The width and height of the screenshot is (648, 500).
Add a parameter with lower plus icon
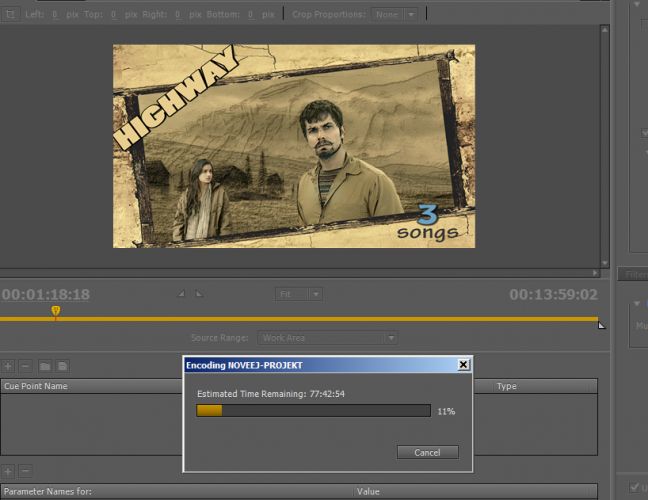coord(8,471)
